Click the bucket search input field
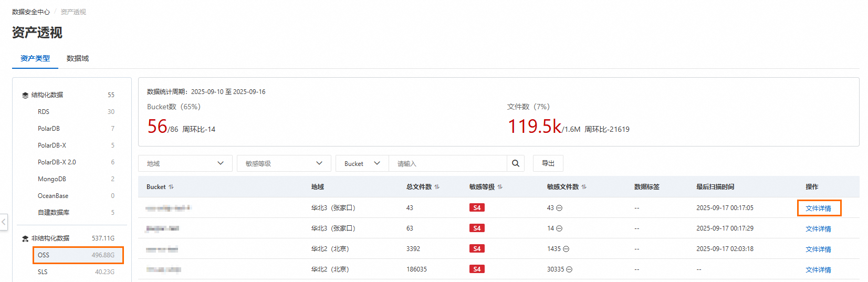The height and width of the screenshot is (282, 868). (x=448, y=163)
